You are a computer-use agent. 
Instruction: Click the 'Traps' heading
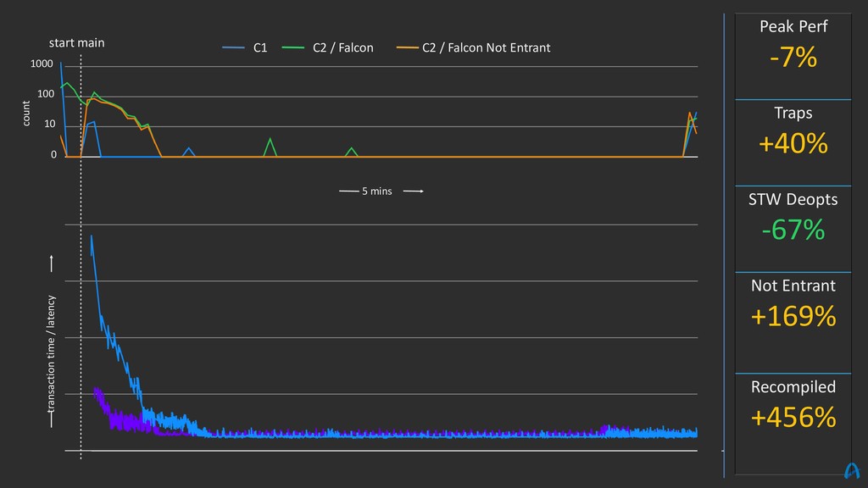(793, 113)
